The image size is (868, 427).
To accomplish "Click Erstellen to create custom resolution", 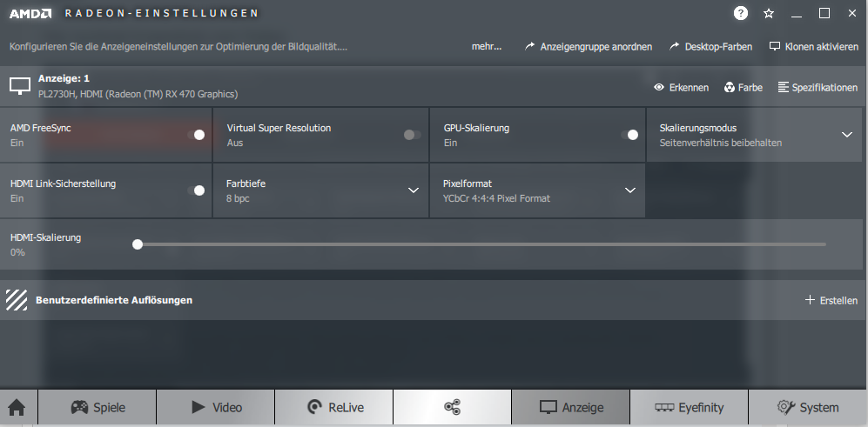I will tap(838, 300).
